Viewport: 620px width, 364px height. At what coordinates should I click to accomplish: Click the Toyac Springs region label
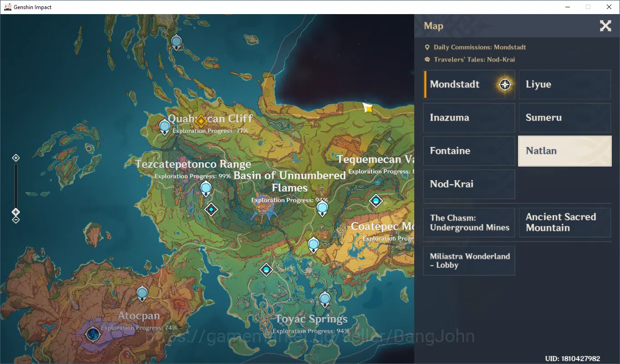pyautogui.click(x=312, y=319)
